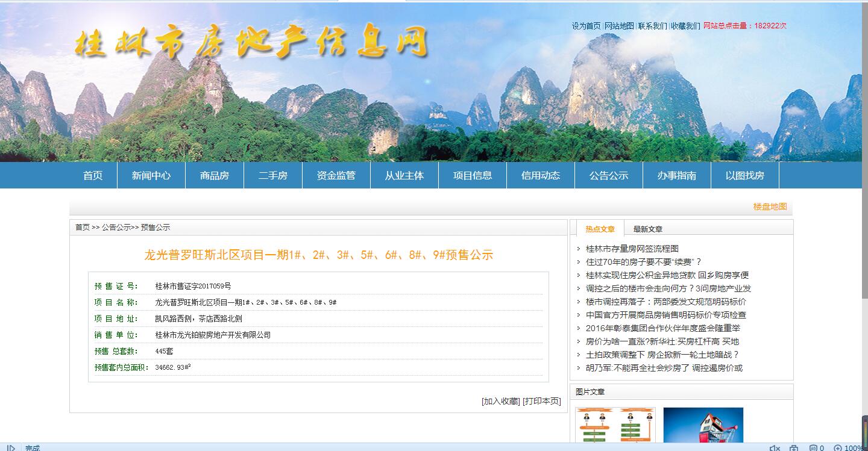
Task: Click the 收藏我们 header link
Action: 686,26
